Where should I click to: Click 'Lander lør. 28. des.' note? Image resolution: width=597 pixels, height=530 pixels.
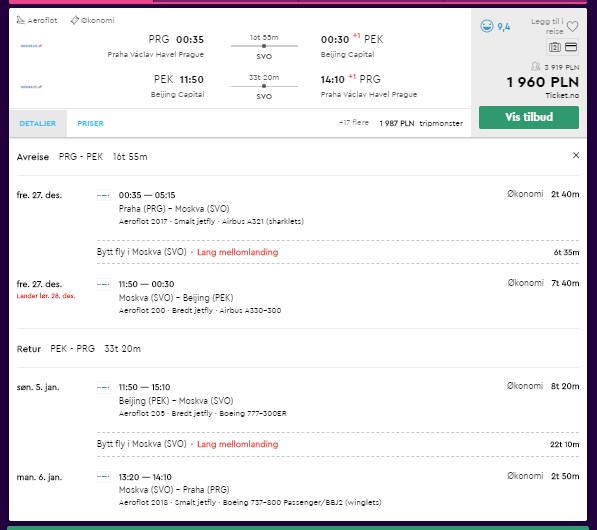pyautogui.click(x=46, y=296)
